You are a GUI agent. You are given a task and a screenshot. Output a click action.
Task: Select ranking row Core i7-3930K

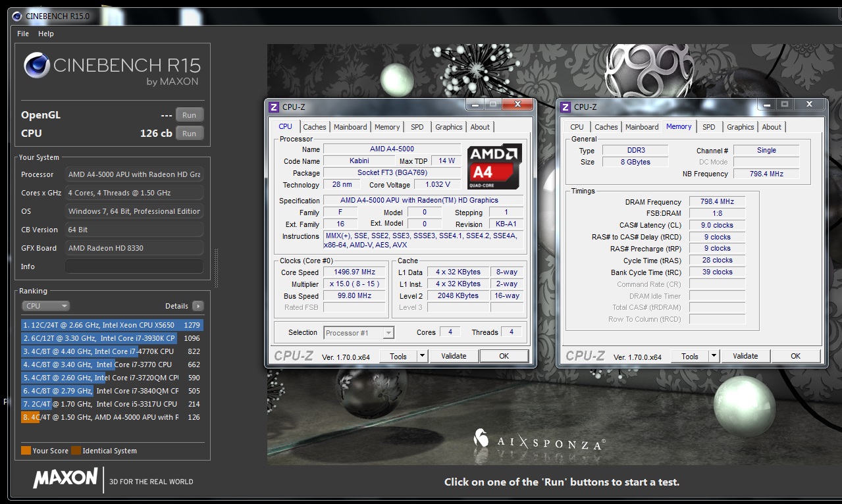pyautogui.click(x=112, y=338)
